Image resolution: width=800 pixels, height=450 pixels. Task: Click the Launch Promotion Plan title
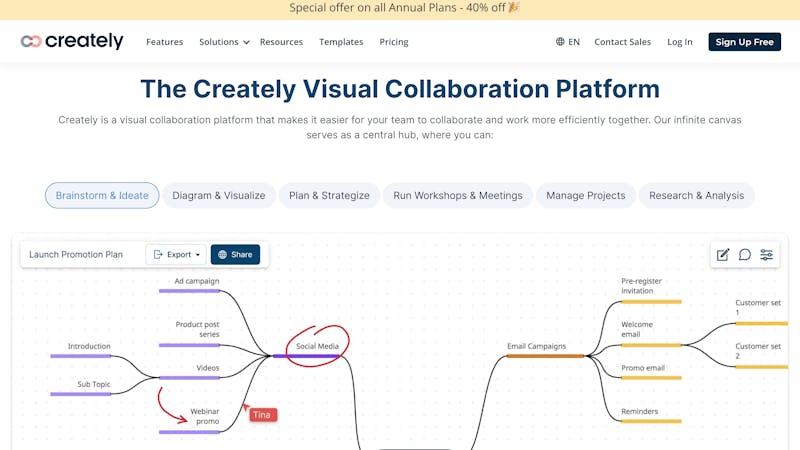pos(76,255)
